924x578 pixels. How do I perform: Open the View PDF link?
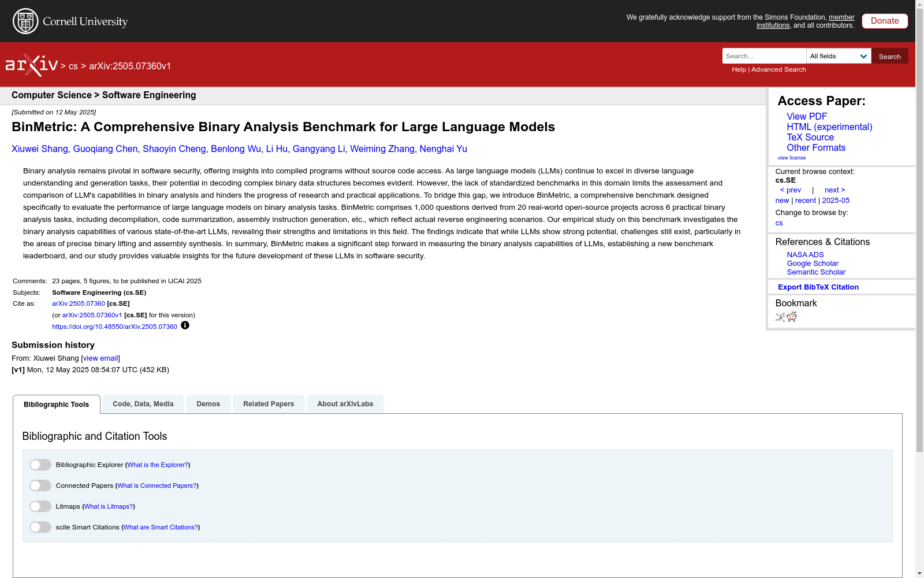[x=807, y=117]
